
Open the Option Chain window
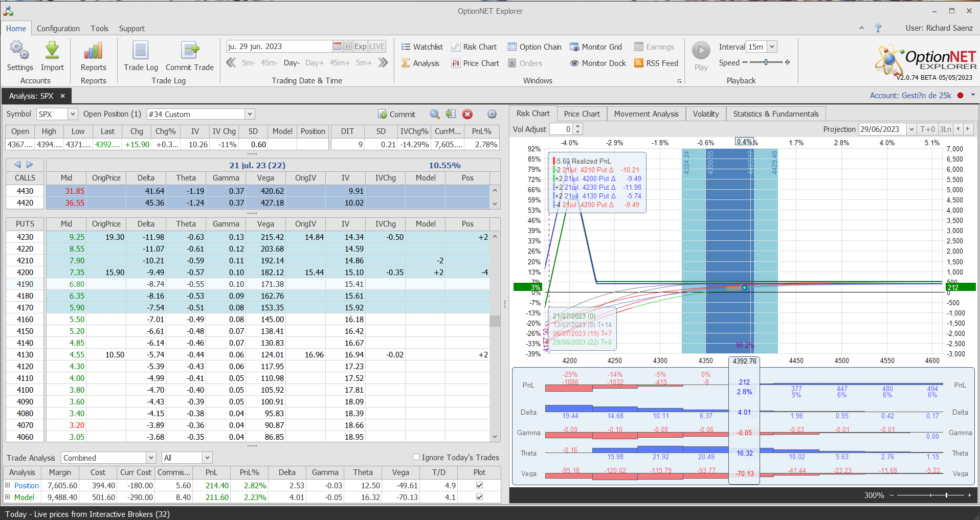[x=534, y=47]
